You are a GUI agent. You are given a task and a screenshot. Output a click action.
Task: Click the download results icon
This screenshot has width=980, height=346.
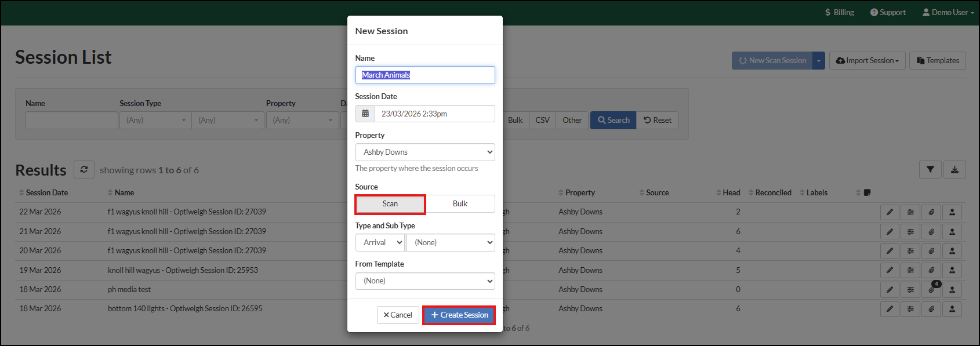coord(954,170)
